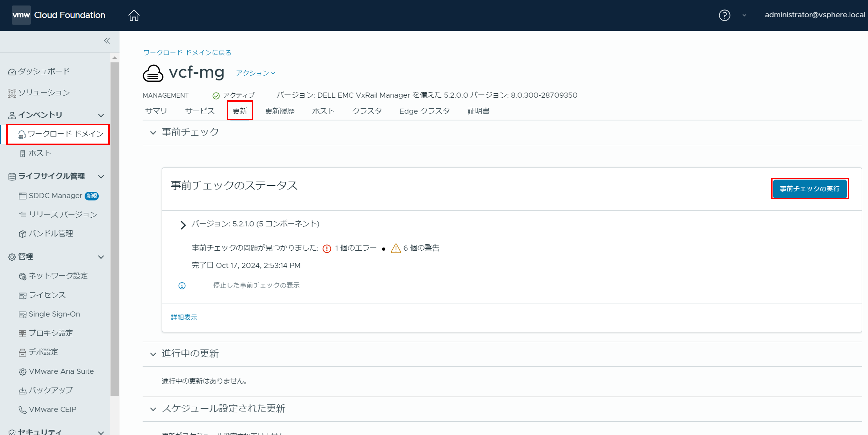The image size is (868, 435).
Task: Click the ソリューション icon
Action: click(x=12, y=93)
